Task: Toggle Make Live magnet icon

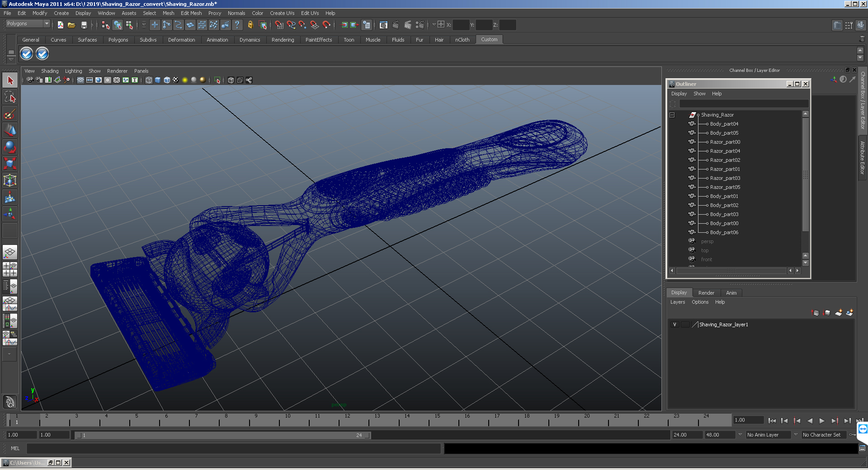Action: pyautogui.click(x=326, y=25)
